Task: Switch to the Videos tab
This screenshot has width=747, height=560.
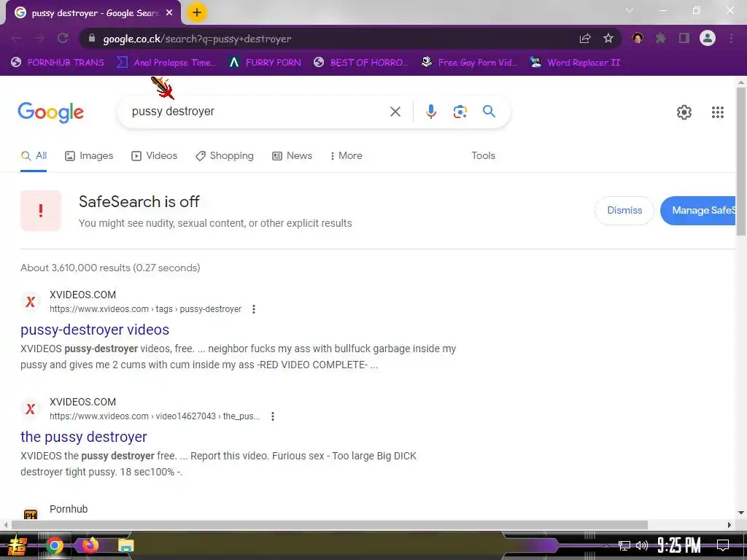Action: 155,156
